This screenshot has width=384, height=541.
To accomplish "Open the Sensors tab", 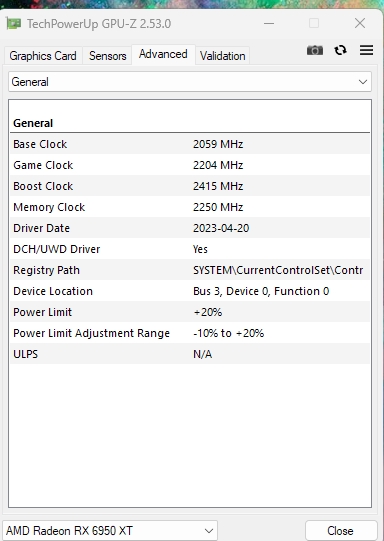I will click(x=108, y=56).
